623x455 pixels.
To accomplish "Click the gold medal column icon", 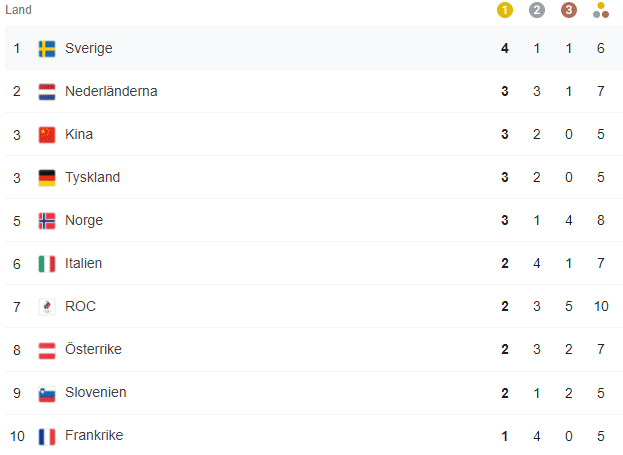I will [x=505, y=10].
